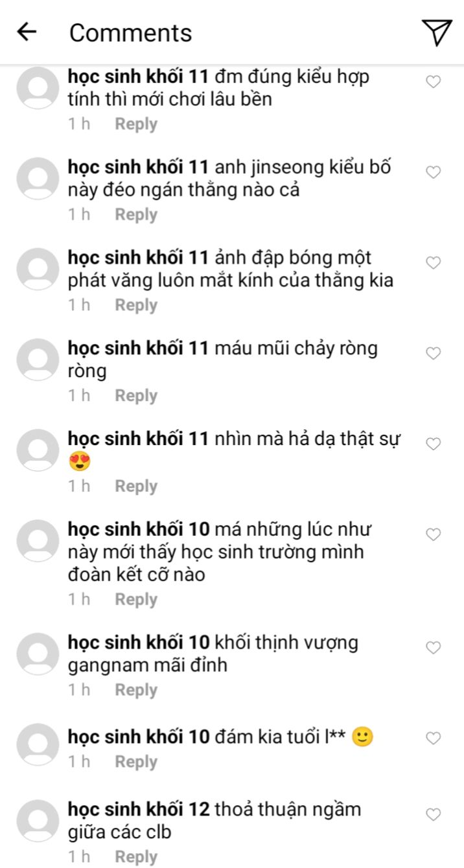Heart the 'máu mũi chảy ròng ròng' comment
The image size is (464, 868).
433,354
